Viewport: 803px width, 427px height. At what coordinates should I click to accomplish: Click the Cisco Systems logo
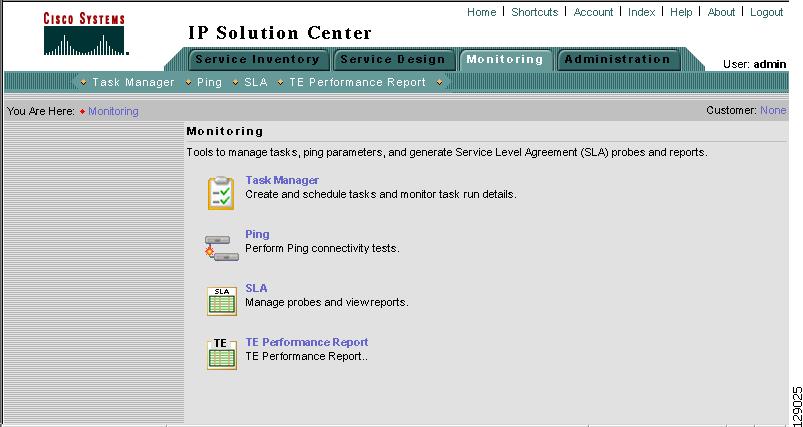pos(84,34)
